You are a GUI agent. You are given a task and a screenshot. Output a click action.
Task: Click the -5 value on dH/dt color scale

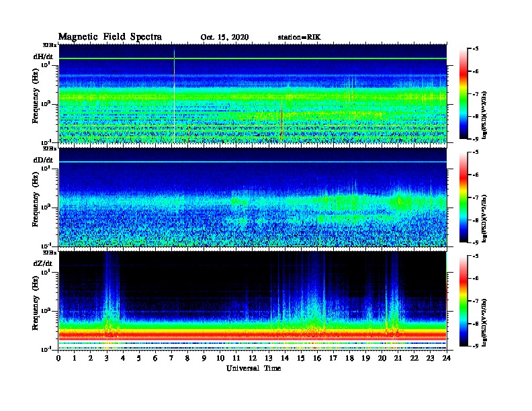476,49
